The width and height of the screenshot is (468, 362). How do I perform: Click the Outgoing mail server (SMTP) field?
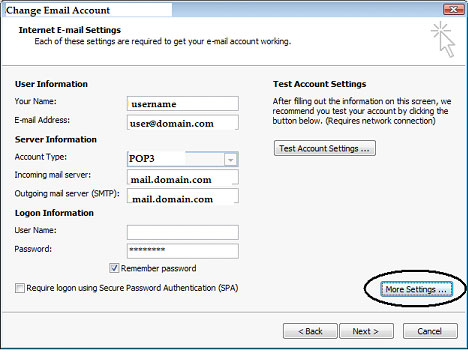[183, 196]
